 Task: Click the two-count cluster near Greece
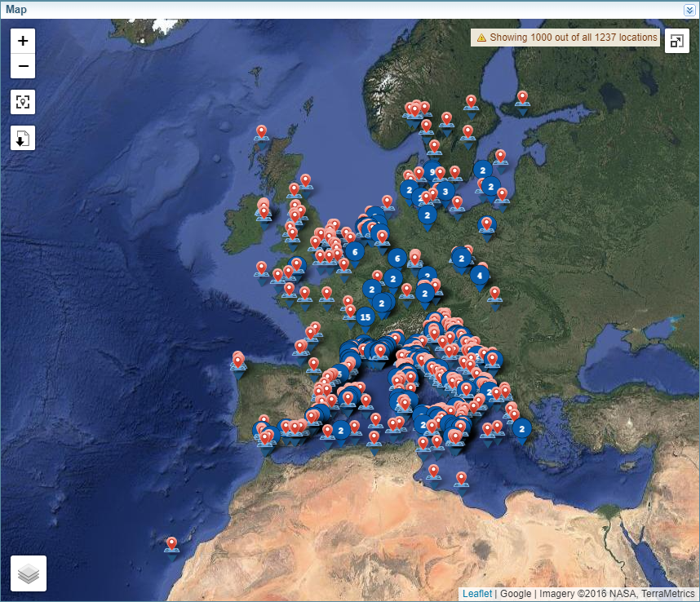pyautogui.click(x=521, y=427)
